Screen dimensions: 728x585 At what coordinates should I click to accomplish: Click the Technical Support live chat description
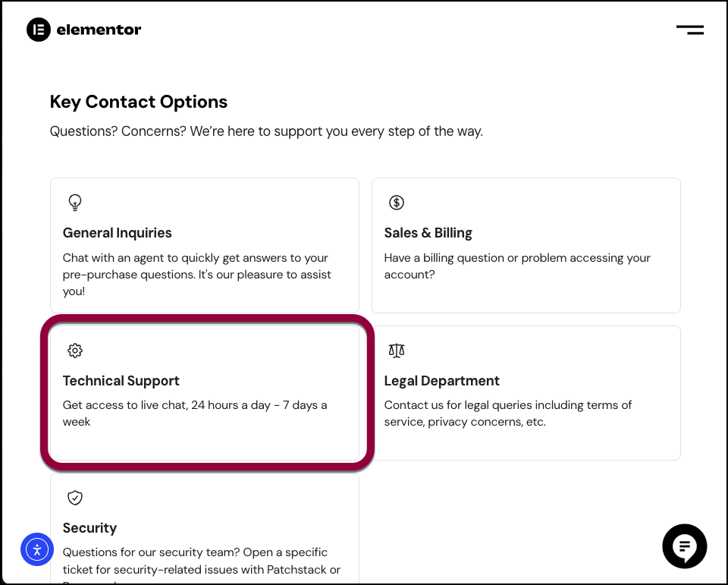pos(194,413)
